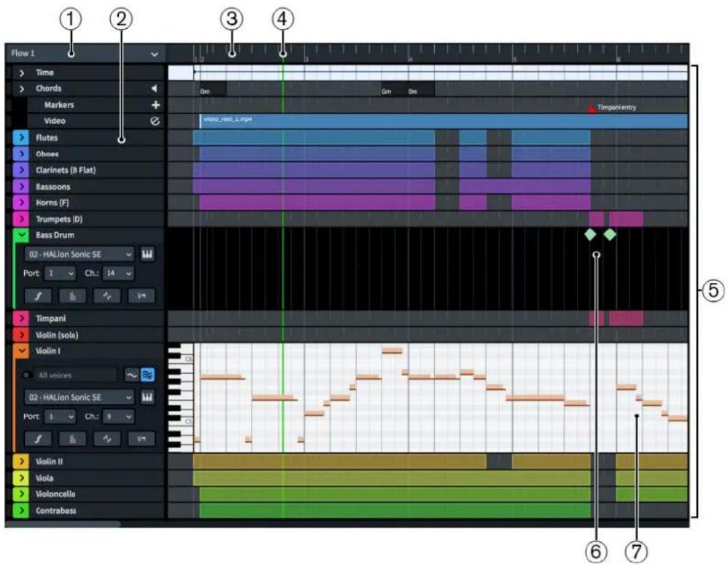Open Violin I HALion Sonic SE dropdown

[x=79, y=397]
